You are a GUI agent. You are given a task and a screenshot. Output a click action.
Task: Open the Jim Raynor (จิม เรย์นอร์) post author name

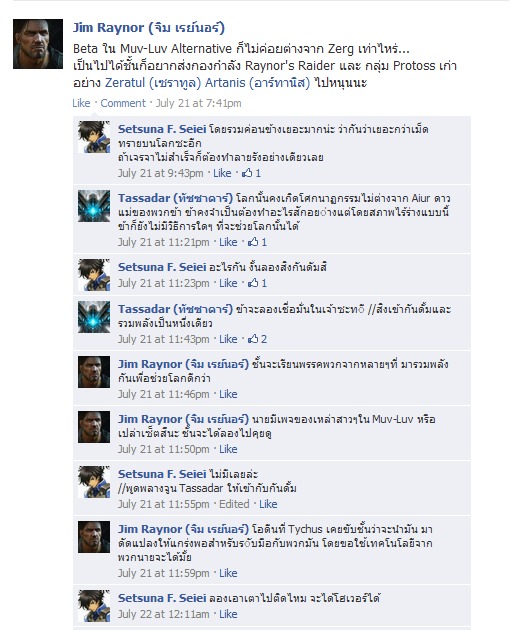click(149, 28)
